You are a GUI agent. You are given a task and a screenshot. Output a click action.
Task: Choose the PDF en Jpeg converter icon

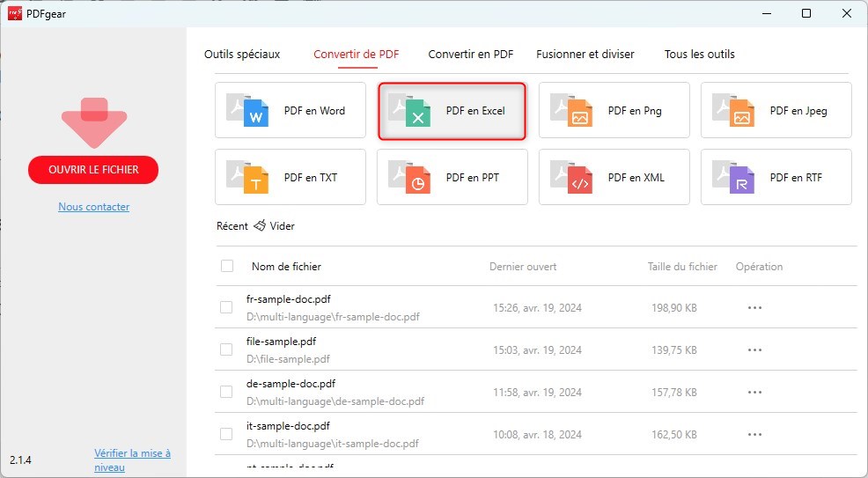pyautogui.click(x=733, y=110)
